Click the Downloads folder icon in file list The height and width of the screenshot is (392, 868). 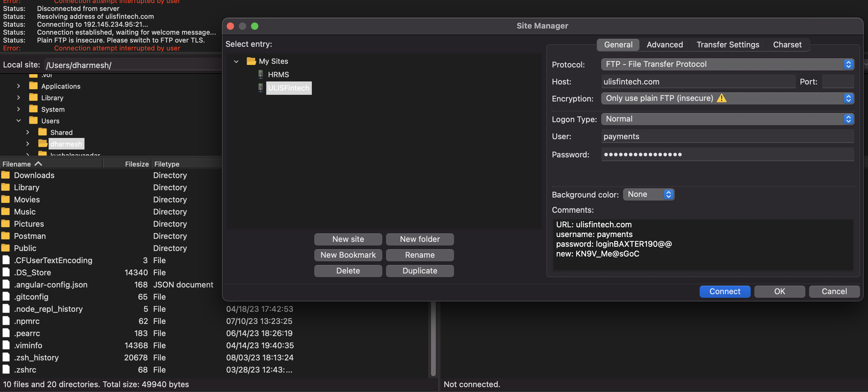coord(6,175)
